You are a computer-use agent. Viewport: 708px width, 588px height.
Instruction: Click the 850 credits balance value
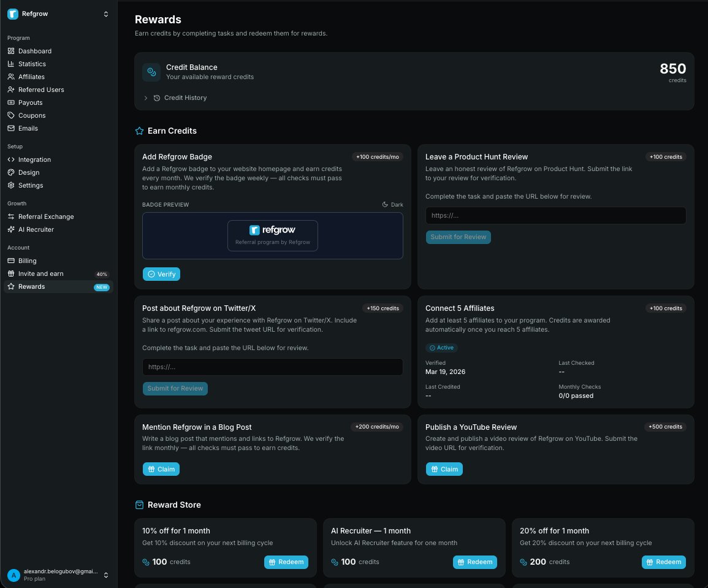pyautogui.click(x=673, y=69)
